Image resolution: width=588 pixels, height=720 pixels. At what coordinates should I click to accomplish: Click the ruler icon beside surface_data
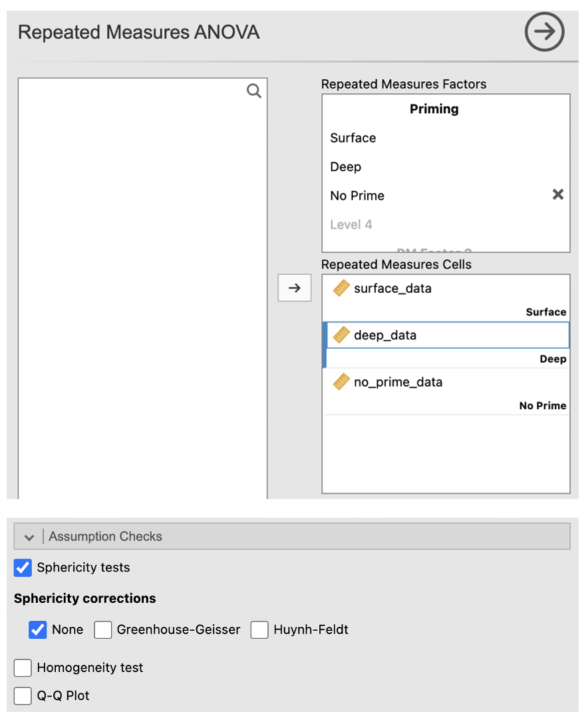pyautogui.click(x=341, y=288)
